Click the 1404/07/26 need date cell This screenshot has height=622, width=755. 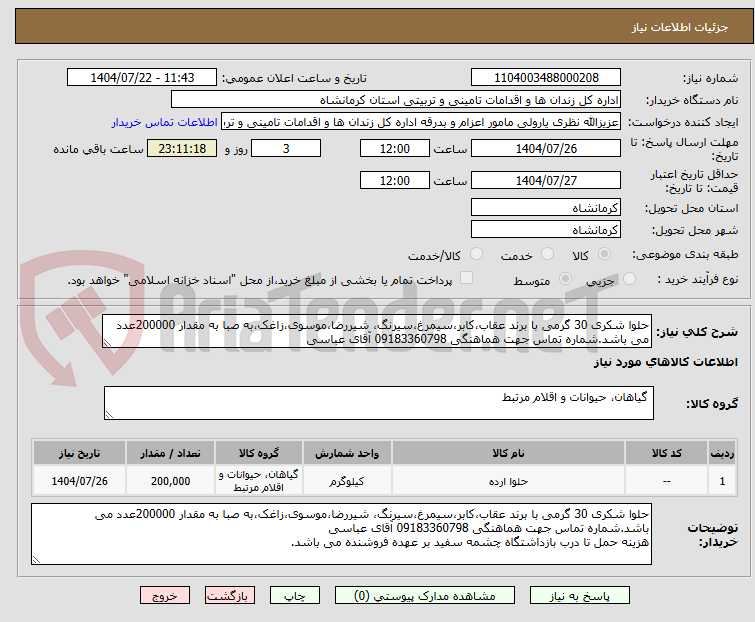79,481
